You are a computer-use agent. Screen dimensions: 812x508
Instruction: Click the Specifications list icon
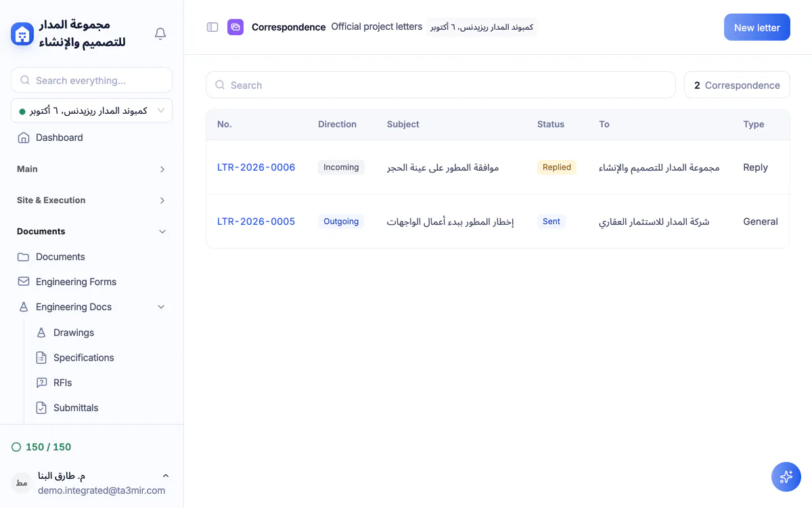[41, 358]
